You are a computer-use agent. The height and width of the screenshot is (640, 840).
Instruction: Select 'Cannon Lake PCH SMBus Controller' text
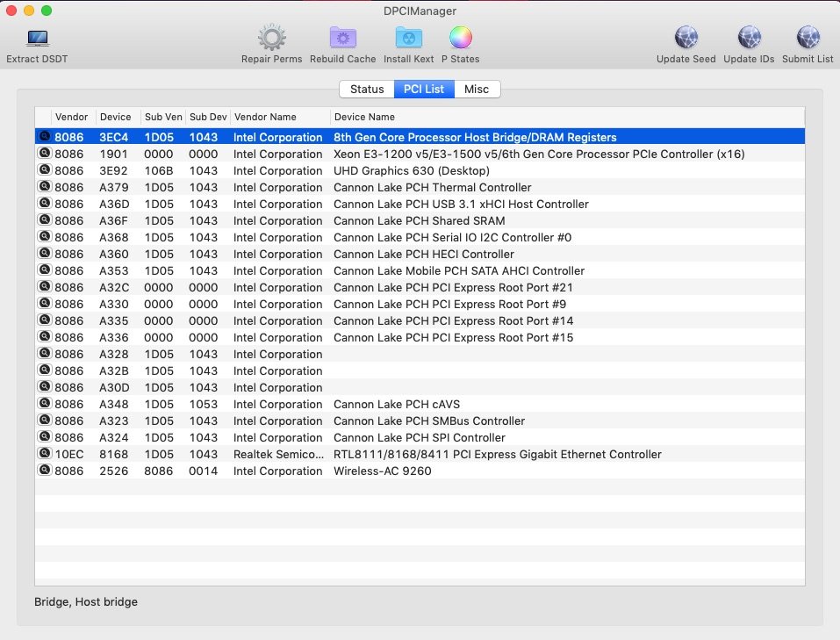tap(429, 421)
